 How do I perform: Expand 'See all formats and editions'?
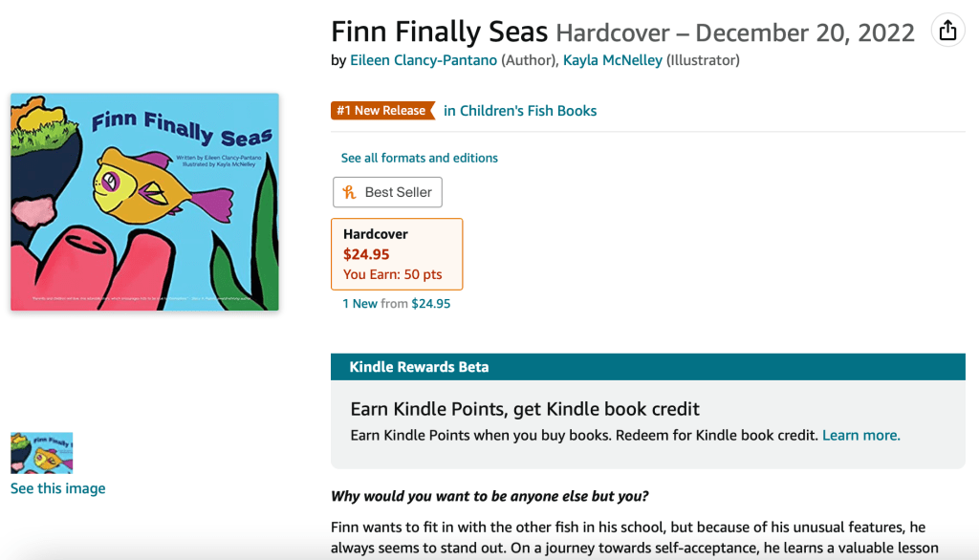coord(419,158)
